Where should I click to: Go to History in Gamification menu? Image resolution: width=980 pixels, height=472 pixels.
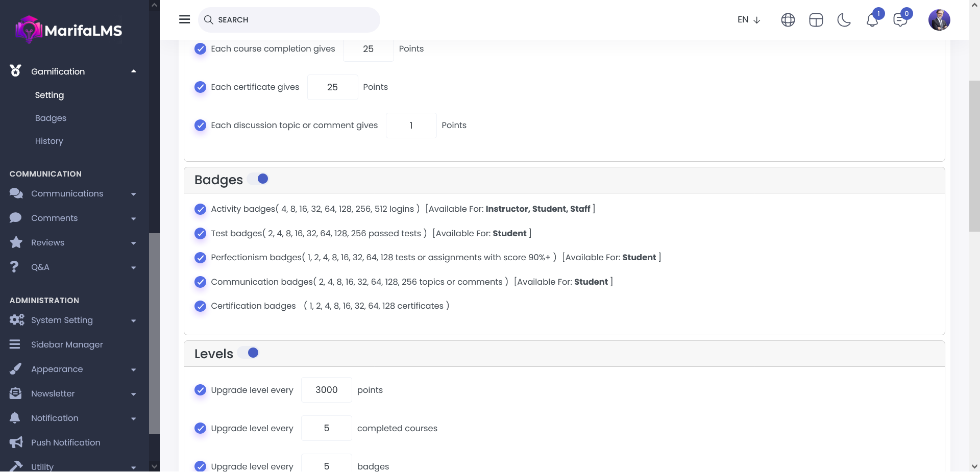coord(49,141)
